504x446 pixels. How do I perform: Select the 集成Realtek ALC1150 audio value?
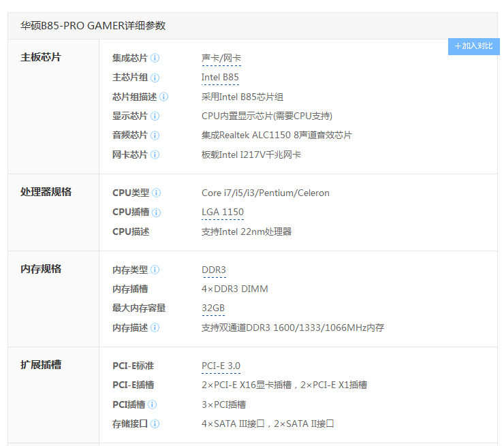pos(277,135)
